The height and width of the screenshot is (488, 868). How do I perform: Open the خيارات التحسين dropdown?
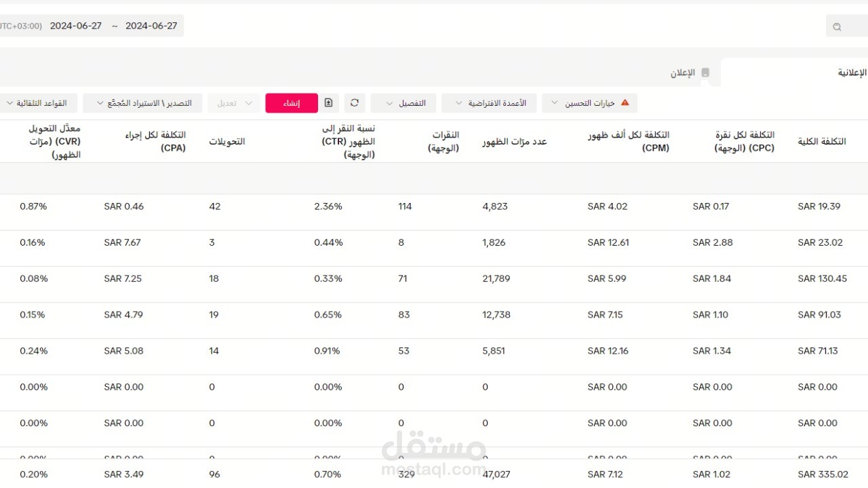pos(589,103)
